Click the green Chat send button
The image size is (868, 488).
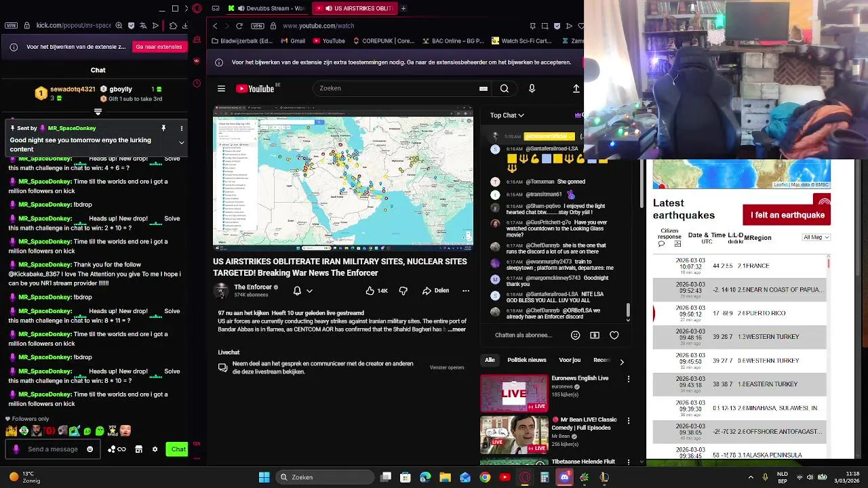pos(178,449)
